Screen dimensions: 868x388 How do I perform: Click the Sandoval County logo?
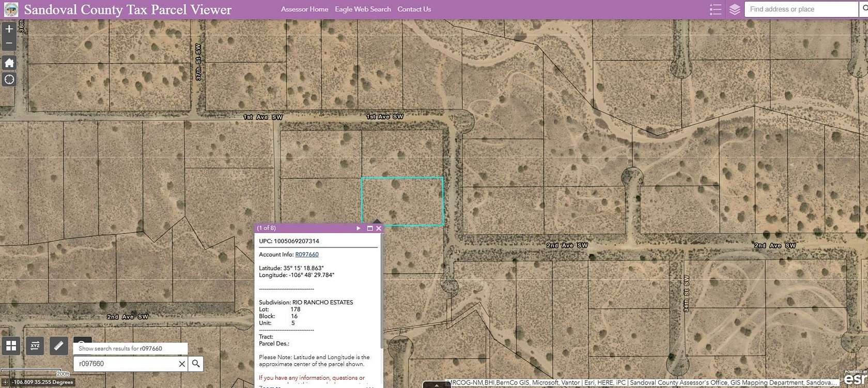(x=11, y=9)
